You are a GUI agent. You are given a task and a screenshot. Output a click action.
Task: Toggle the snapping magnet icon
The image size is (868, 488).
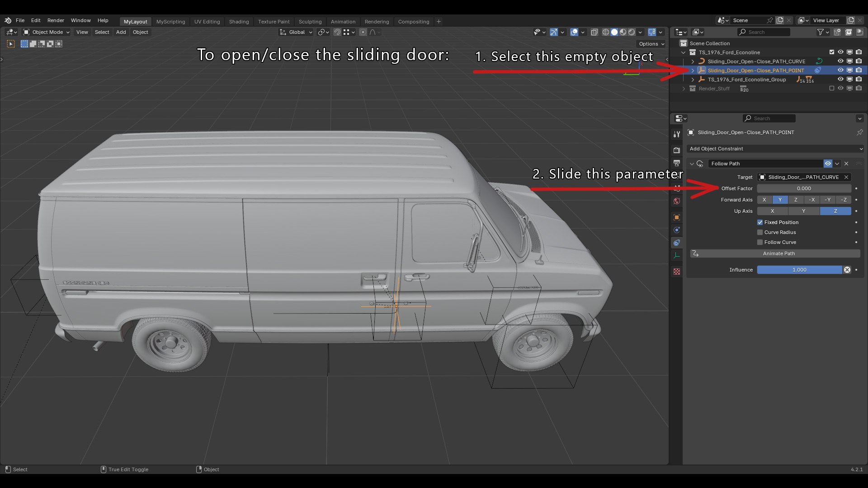pyautogui.click(x=337, y=32)
